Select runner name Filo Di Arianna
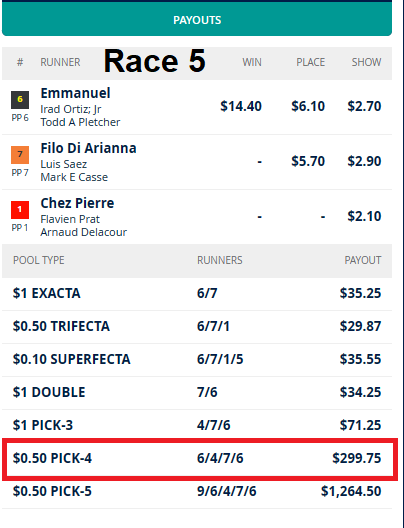 point(88,148)
